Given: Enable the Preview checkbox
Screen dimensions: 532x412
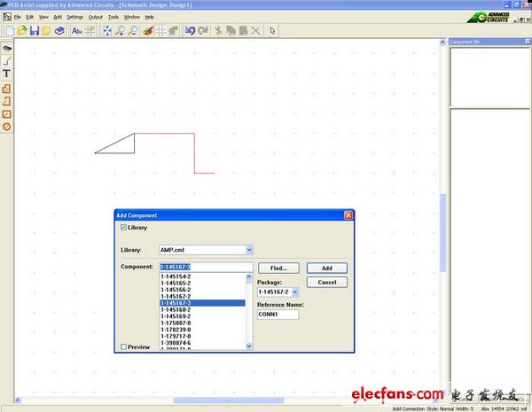Looking at the screenshot, I should [123, 347].
